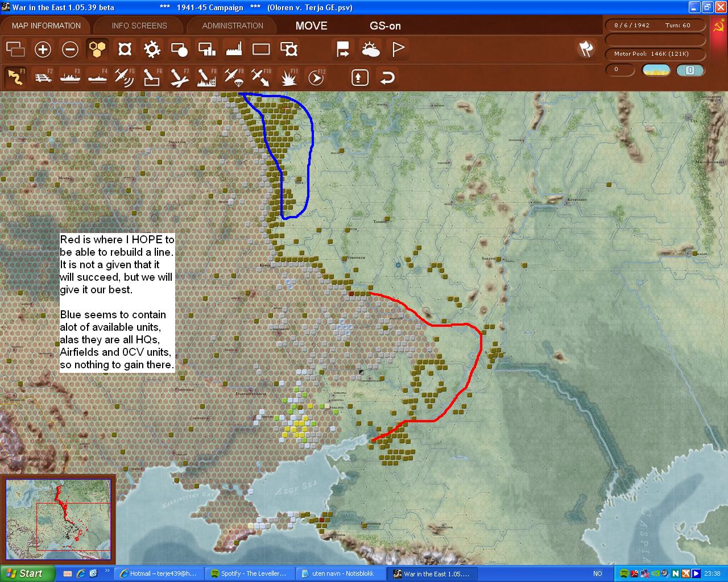The height and width of the screenshot is (582, 728).
Task: Select the F7 bomb aircraft mode
Action: (x=179, y=77)
